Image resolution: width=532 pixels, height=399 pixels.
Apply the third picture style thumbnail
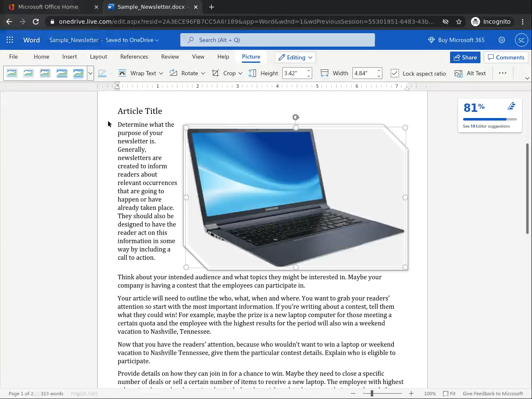tap(45, 74)
